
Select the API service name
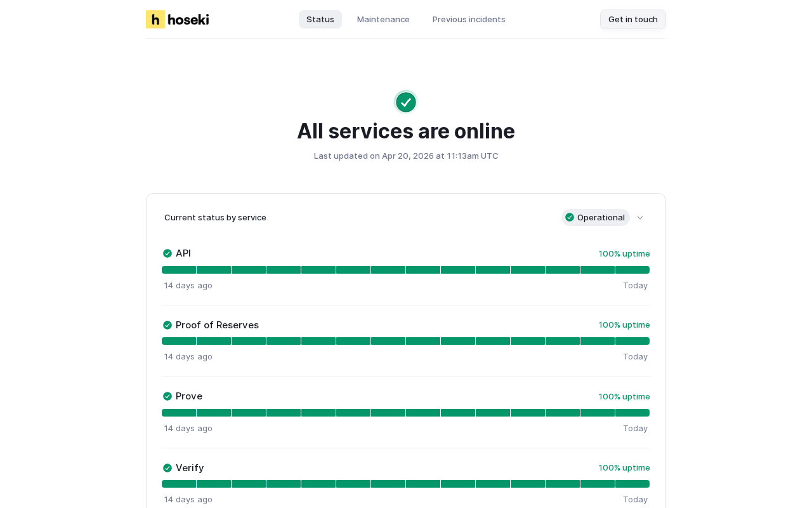point(183,253)
